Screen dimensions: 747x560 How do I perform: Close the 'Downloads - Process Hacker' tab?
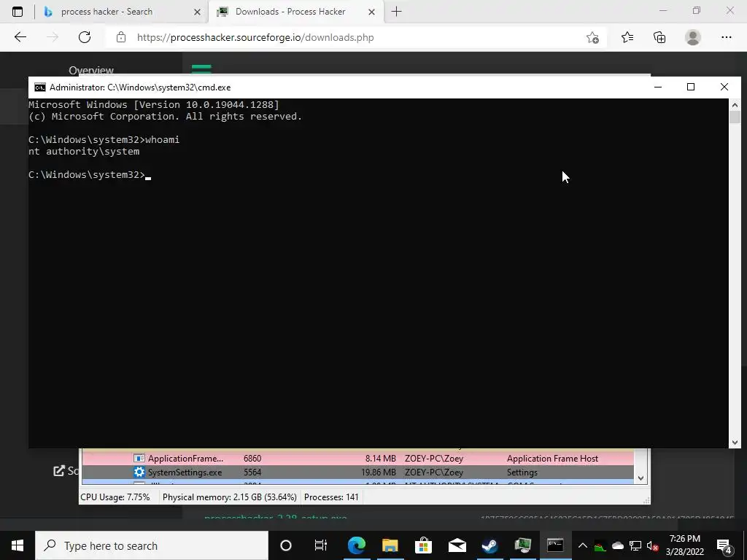click(372, 12)
